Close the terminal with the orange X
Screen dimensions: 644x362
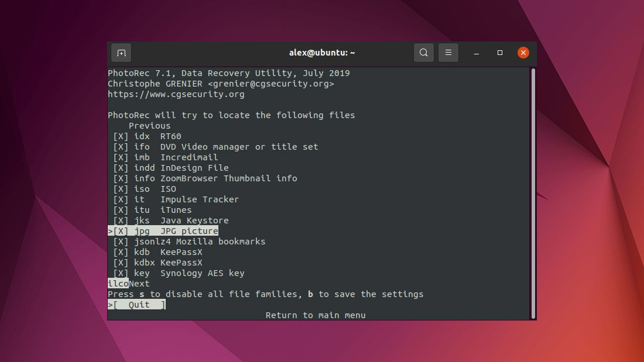[x=523, y=53]
